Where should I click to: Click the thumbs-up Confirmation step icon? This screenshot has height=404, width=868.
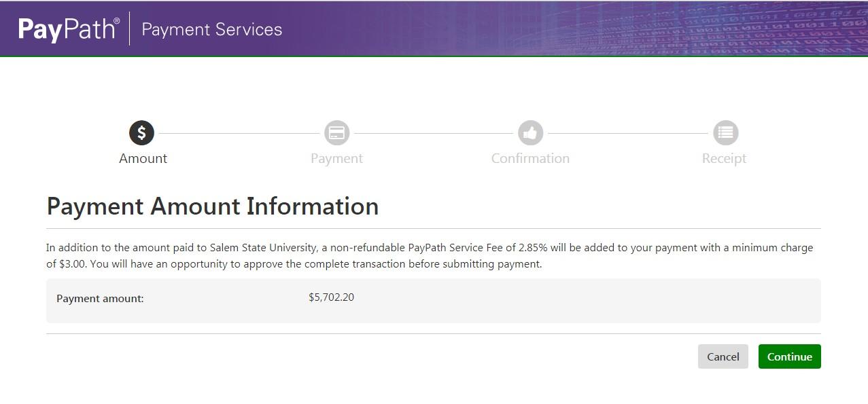click(x=530, y=133)
